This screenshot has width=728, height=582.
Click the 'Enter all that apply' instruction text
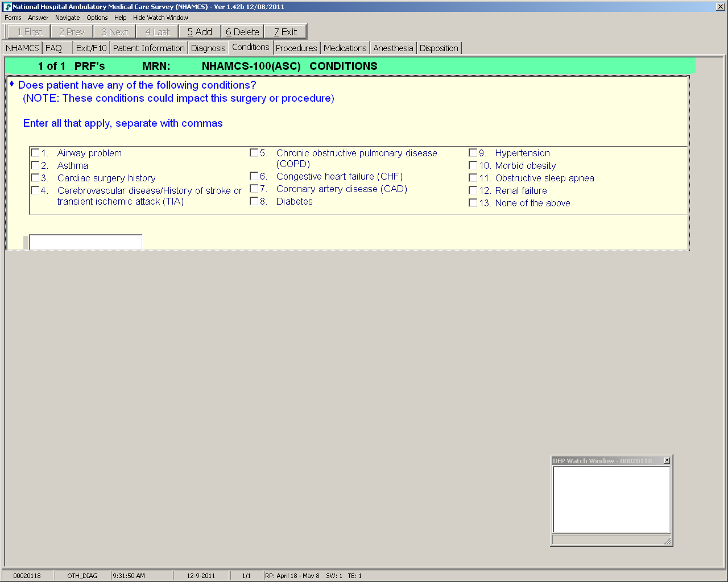tap(123, 123)
